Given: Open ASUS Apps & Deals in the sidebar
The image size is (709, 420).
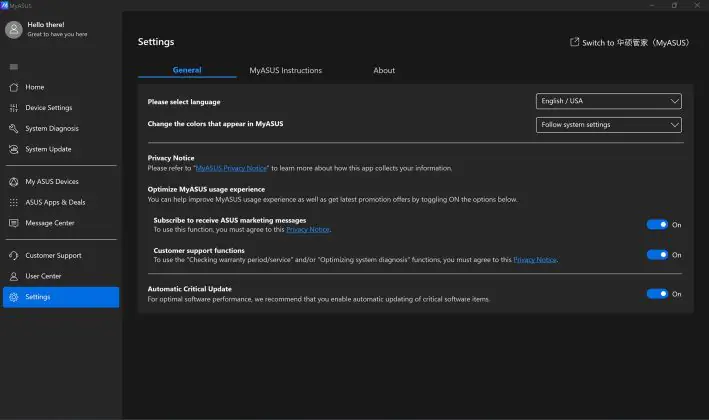Looking at the screenshot, I should coord(55,202).
